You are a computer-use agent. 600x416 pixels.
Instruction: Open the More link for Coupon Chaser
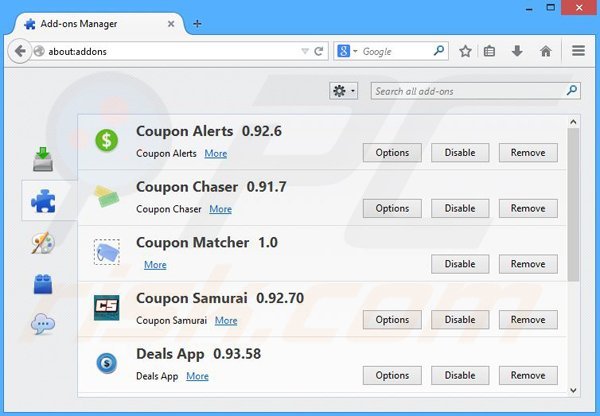tap(220, 209)
